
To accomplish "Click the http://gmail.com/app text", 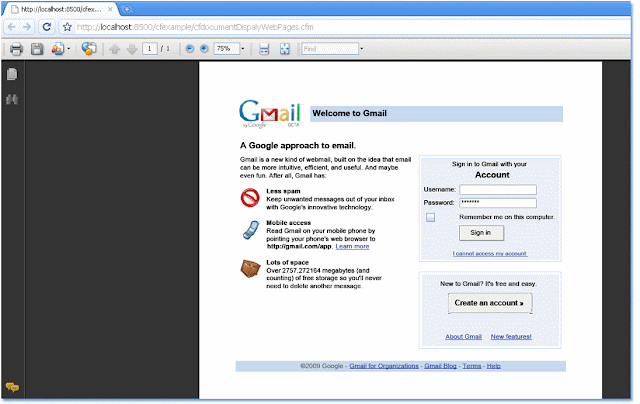I will click(x=299, y=246).
